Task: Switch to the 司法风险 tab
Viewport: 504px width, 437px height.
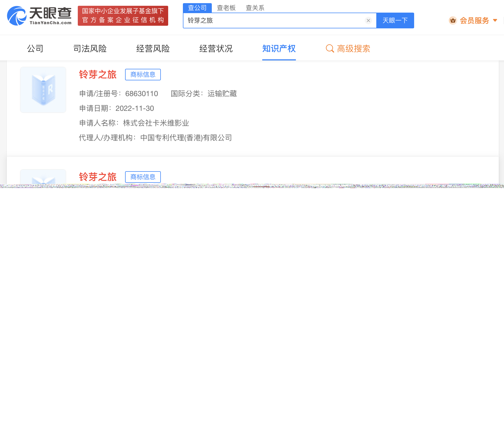Action: pyautogui.click(x=90, y=49)
